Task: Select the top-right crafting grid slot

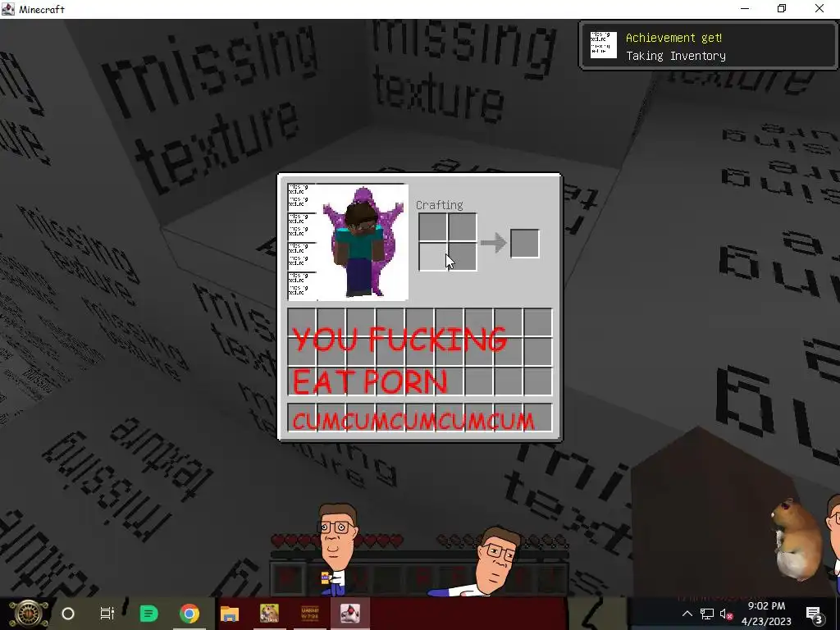Action: tap(463, 227)
